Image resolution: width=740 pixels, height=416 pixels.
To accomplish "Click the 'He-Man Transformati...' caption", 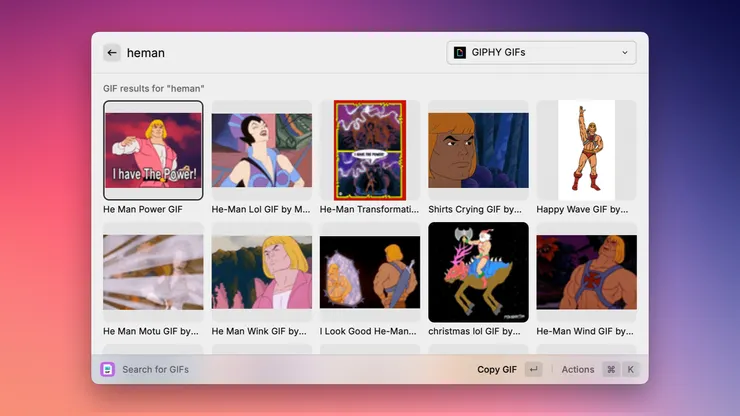I will (369, 209).
